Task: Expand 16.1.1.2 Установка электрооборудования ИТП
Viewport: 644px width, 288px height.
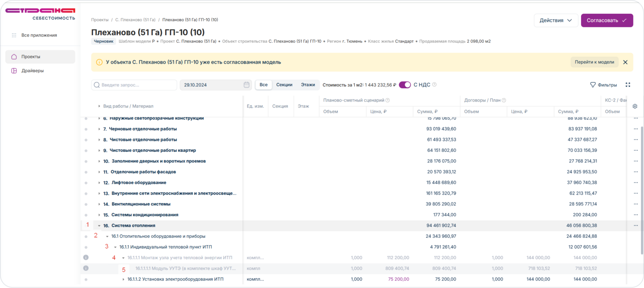Action: [x=123, y=280]
